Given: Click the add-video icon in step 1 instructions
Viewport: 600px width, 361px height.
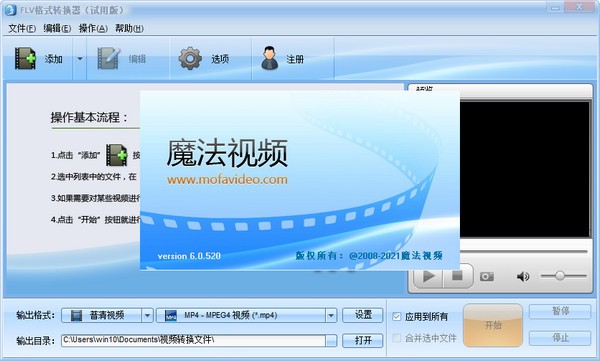Looking at the screenshot, I should (x=116, y=155).
